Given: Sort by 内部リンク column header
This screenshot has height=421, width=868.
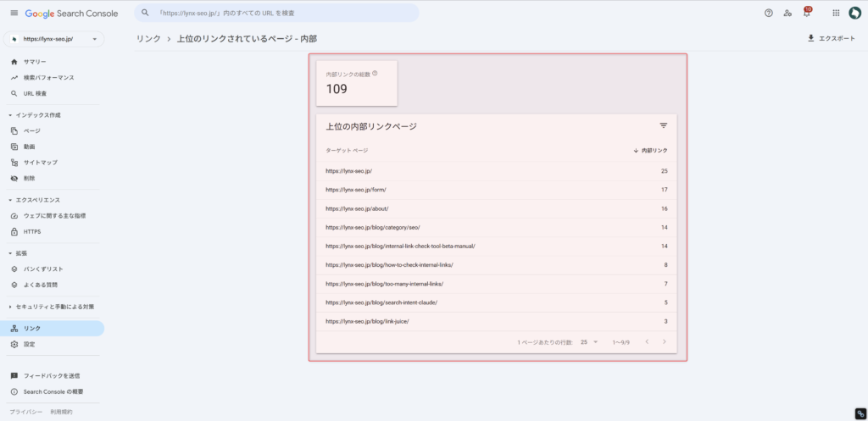Looking at the screenshot, I should [651, 150].
